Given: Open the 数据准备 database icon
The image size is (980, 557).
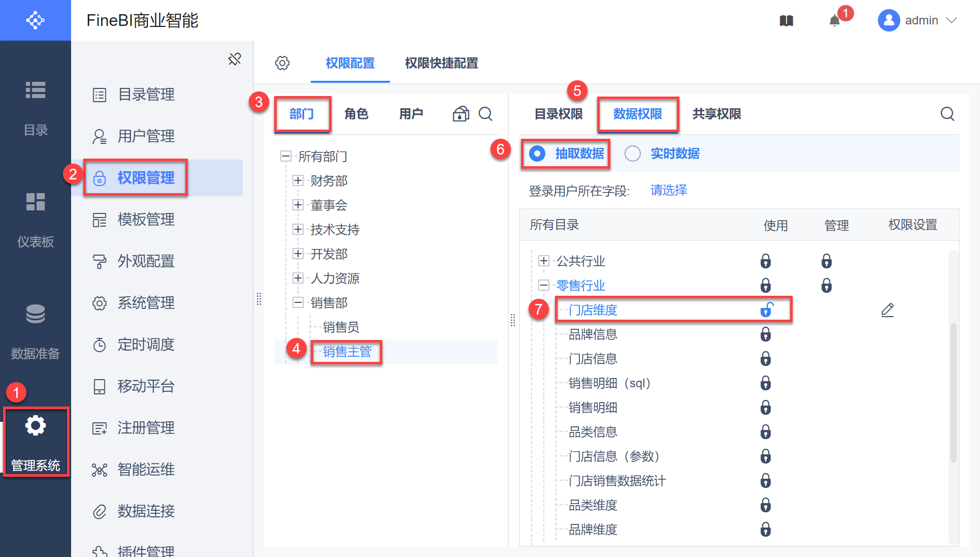Looking at the screenshot, I should [x=36, y=314].
